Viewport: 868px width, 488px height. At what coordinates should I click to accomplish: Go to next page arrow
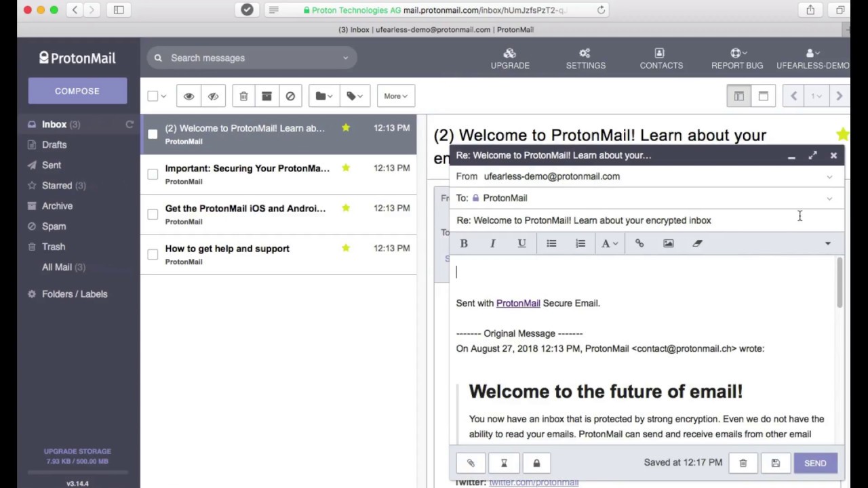click(x=839, y=96)
